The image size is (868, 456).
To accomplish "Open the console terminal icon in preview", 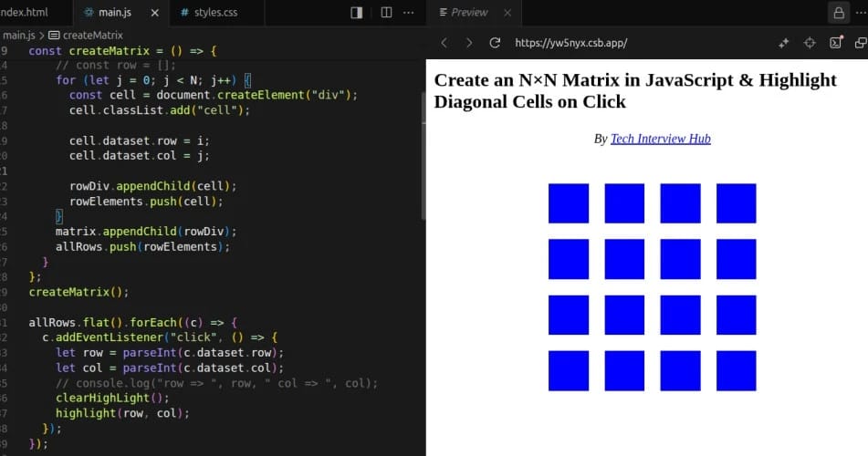I will pos(836,42).
